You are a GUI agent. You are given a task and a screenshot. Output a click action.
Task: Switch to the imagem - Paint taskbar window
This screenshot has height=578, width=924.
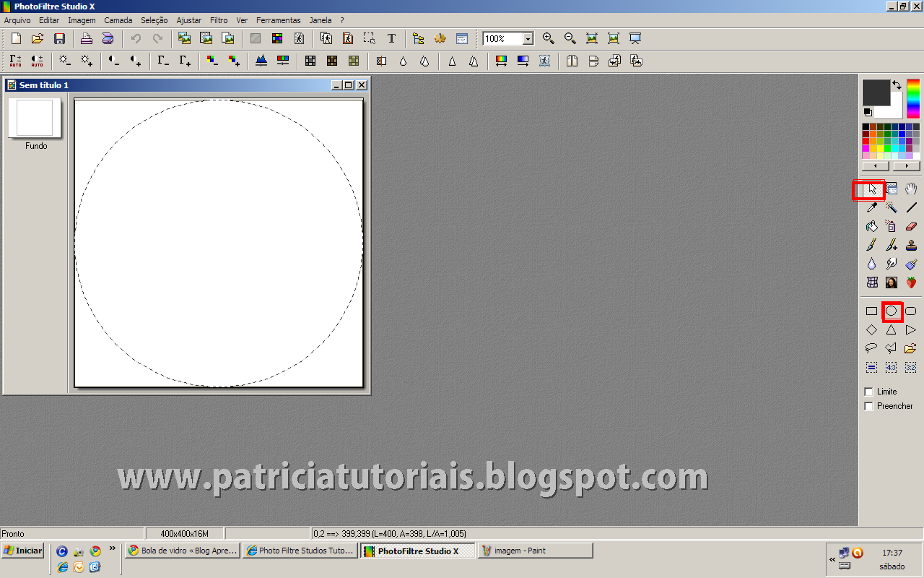535,551
